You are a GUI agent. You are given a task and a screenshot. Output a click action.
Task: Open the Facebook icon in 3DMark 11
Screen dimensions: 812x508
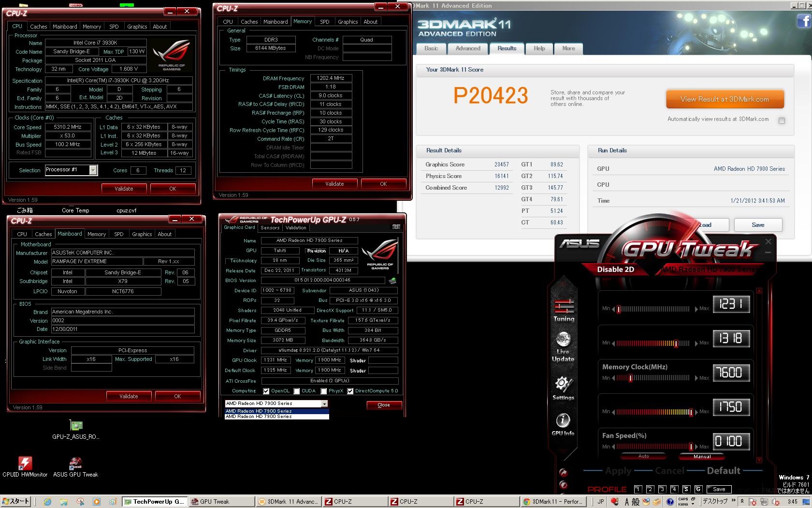click(x=804, y=21)
